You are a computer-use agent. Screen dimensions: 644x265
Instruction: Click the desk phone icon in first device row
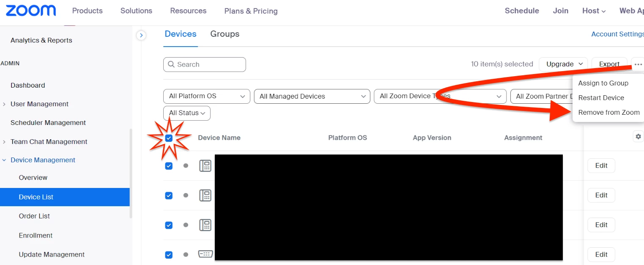pyautogui.click(x=205, y=166)
